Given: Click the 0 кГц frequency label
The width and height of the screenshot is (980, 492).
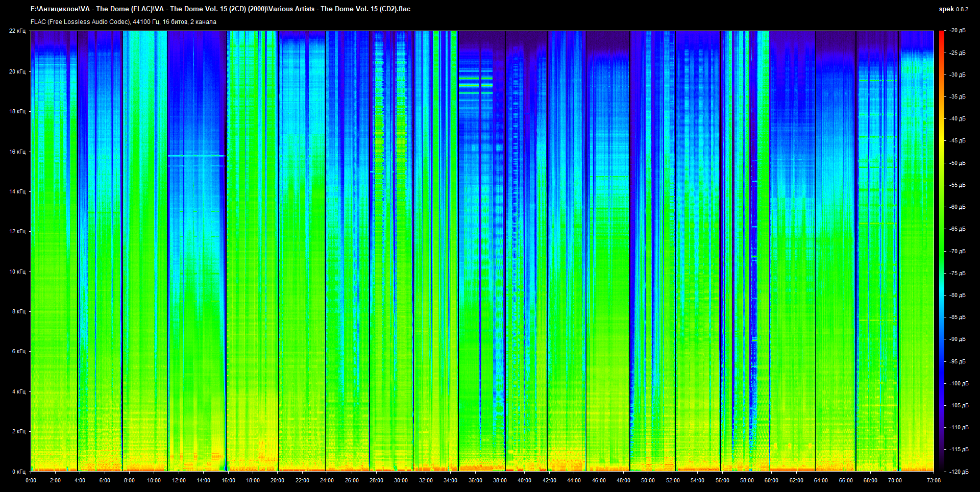Looking at the screenshot, I should (x=18, y=472).
